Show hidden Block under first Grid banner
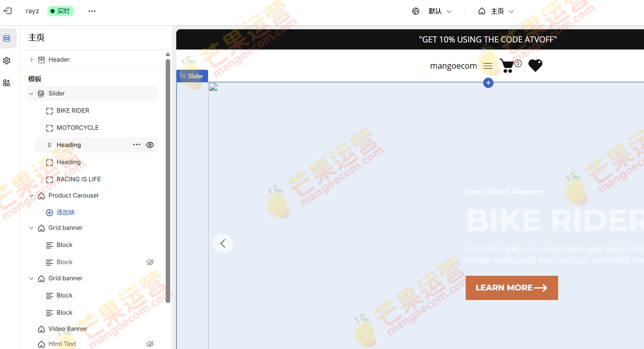 point(150,262)
